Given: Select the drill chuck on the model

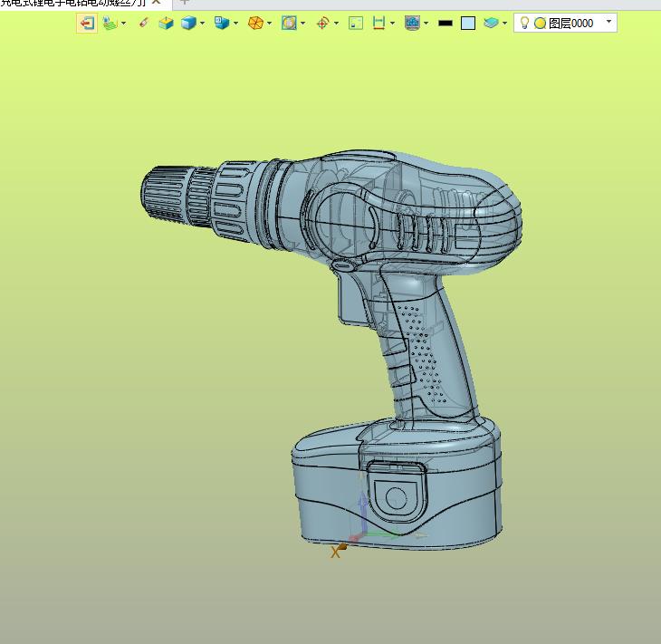Looking at the screenshot, I should point(167,194).
